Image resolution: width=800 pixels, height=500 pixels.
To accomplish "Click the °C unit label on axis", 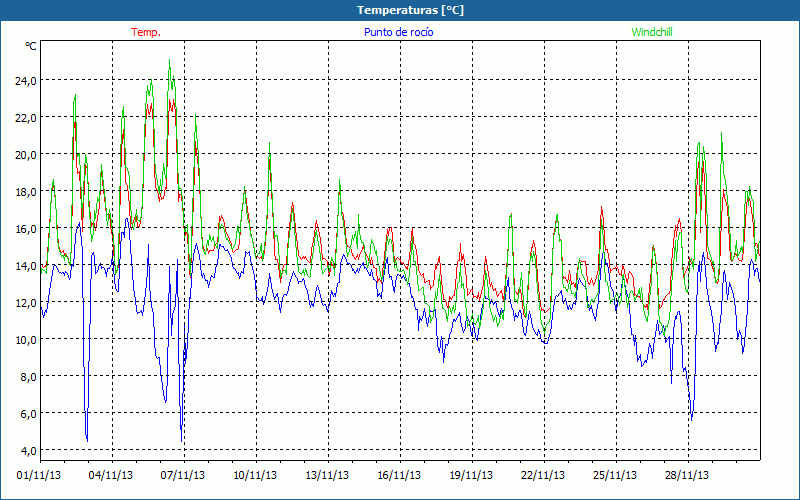I will [31, 46].
